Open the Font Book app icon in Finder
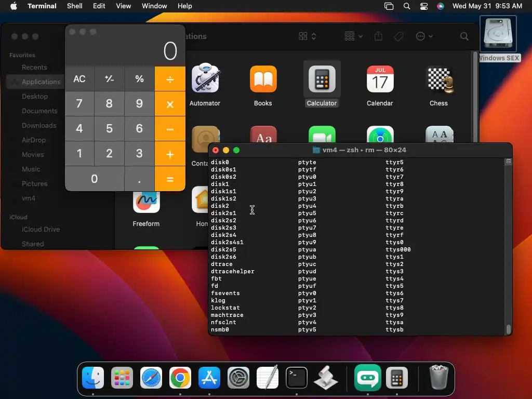The width and height of the screenshot is (532, 399). click(440, 135)
